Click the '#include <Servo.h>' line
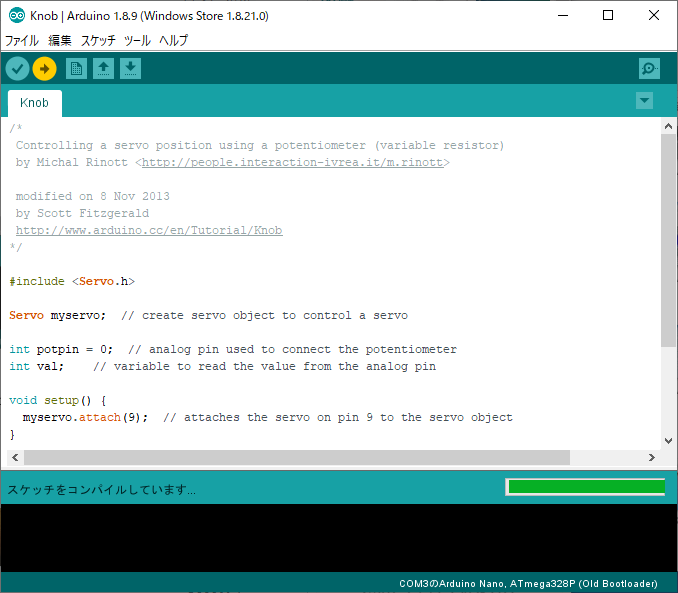This screenshot has width=678, height=593. click(x=72, y=282)
